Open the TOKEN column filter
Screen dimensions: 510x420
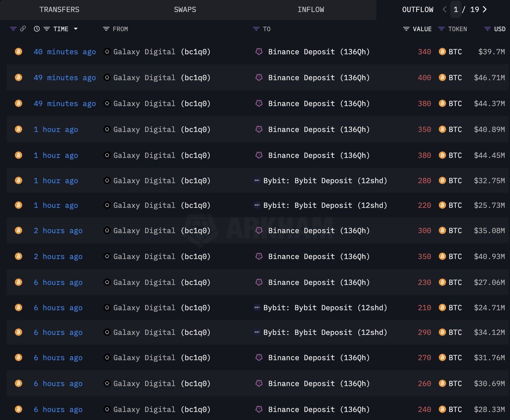point(441,29)
